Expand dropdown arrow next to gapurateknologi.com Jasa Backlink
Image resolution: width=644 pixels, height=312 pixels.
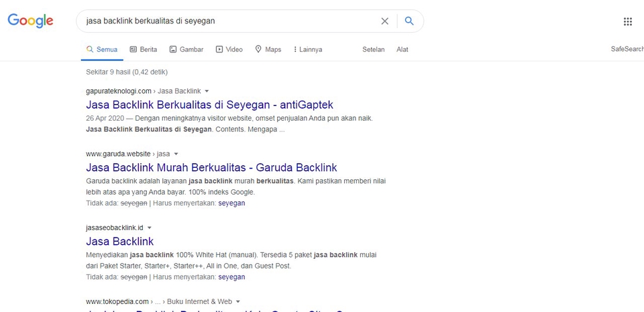[207, 91]
